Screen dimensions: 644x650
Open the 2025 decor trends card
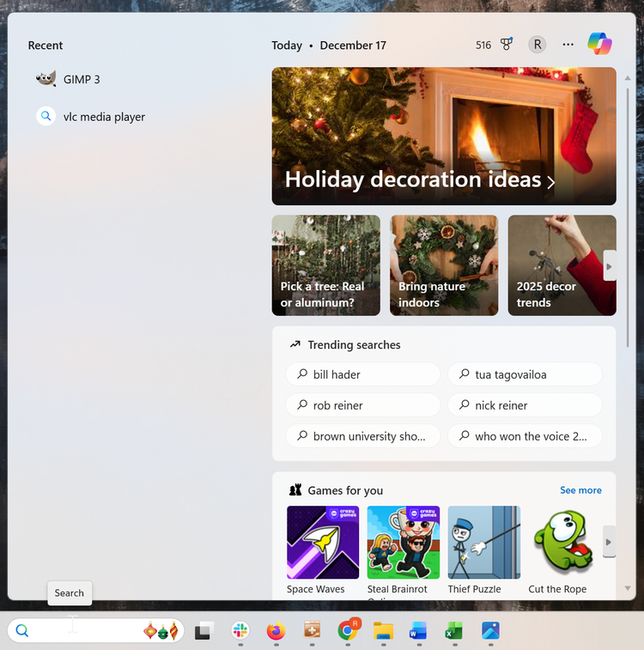[562, 265]
